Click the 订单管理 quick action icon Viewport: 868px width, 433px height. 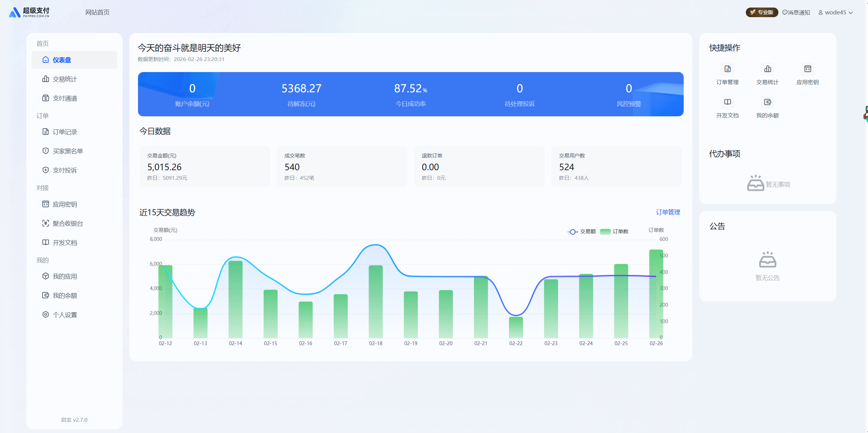[727, 69]
